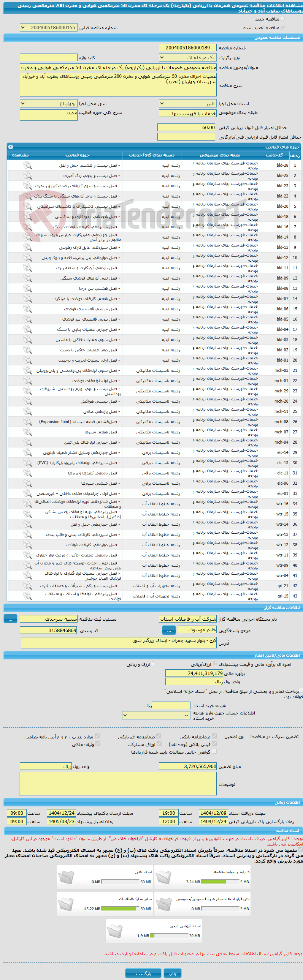Viewport: 303px width, 980px height.
Task: Toggle the گواهی خالص مطالبات checkbox
Action: click(214, 751)
